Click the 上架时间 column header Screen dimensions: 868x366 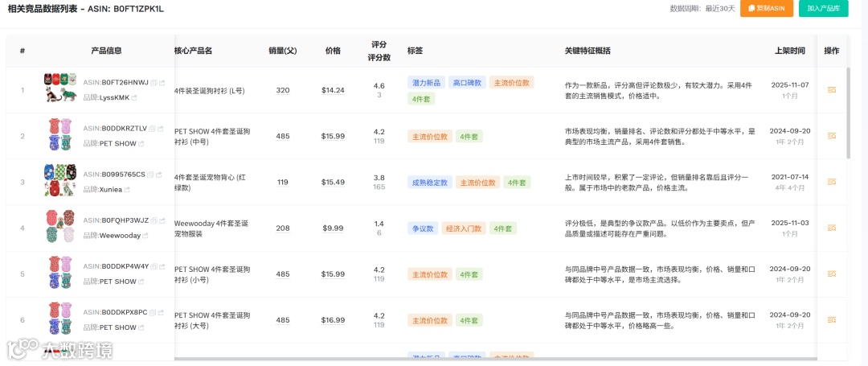[x=790, y=51]
